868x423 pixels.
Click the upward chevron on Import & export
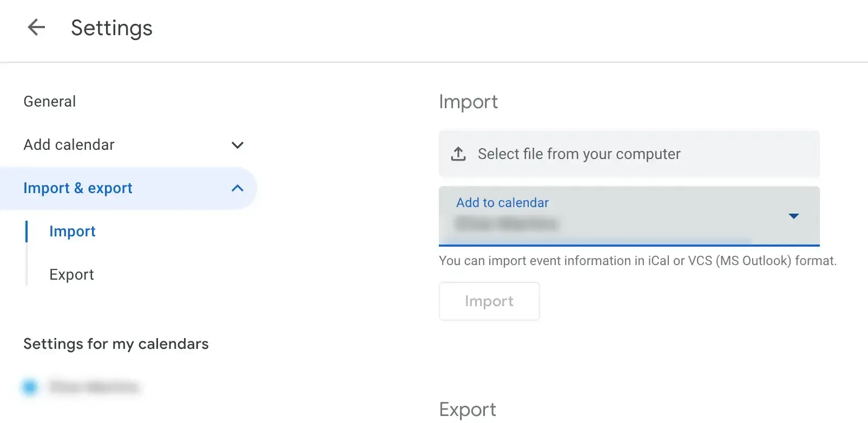[x=237, y=188]
